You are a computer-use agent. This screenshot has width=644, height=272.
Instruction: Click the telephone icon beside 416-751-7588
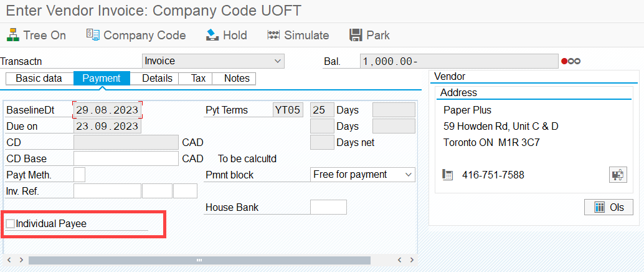pos(448,175)
